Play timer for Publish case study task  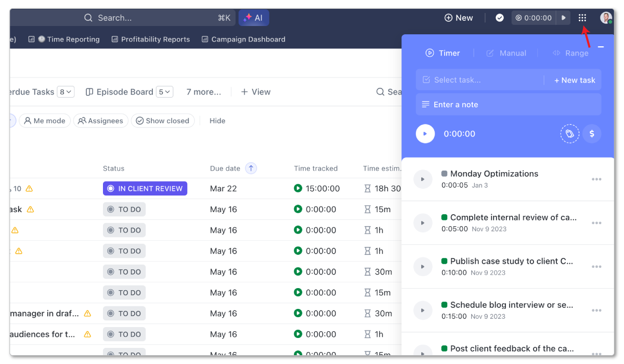423,266
